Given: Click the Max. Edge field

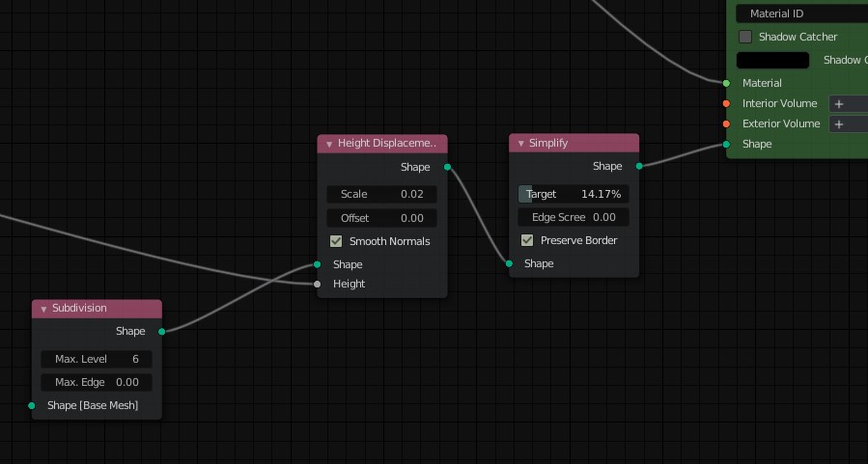Looking at the screenshot, I should [97, 382].
